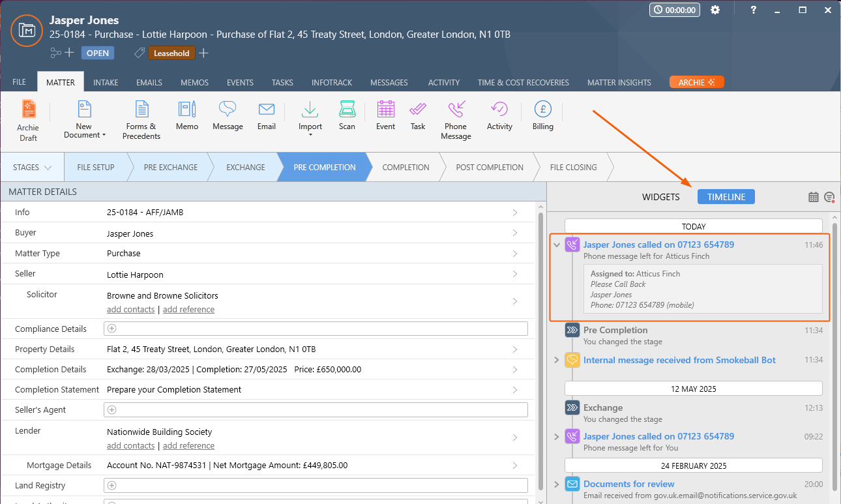Open the InfoTrack tab

point(331,83)
